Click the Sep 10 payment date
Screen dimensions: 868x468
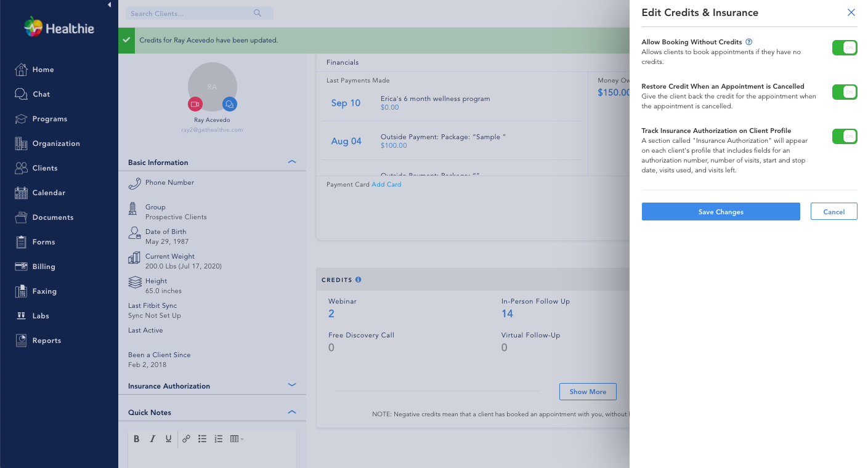pyautogui.click(x=346, y=103)
